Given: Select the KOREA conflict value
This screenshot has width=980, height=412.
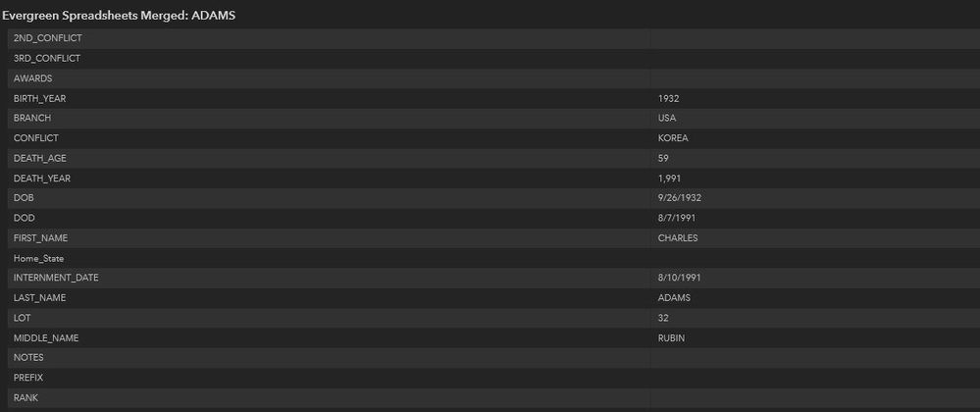Looking at the screenshot, I should [673, 138].
